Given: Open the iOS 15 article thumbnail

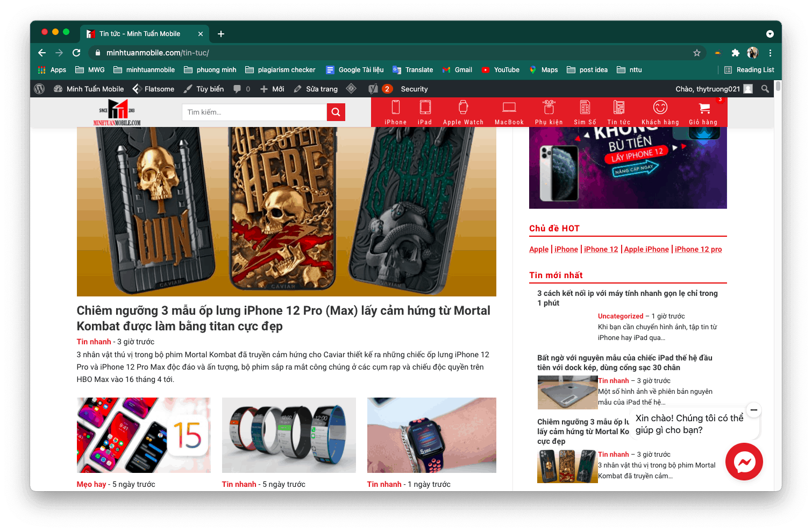Looking at the screenshot, I should 144,435.
